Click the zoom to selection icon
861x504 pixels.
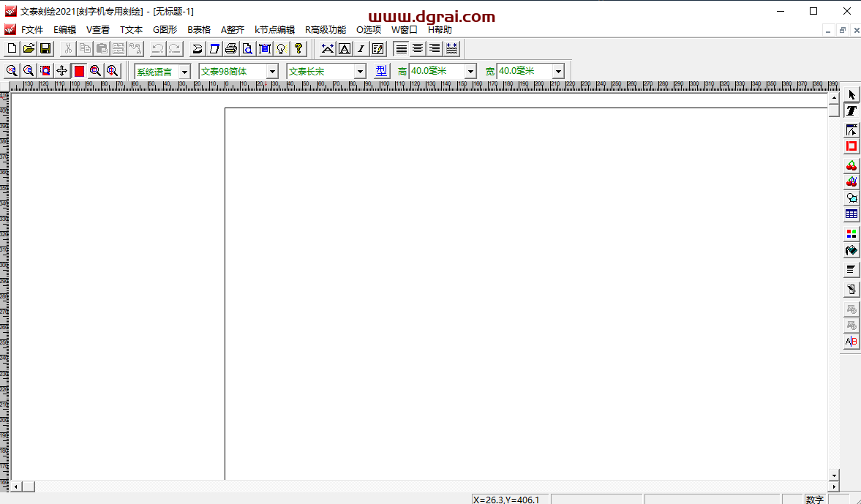click(x=45, y=71)
